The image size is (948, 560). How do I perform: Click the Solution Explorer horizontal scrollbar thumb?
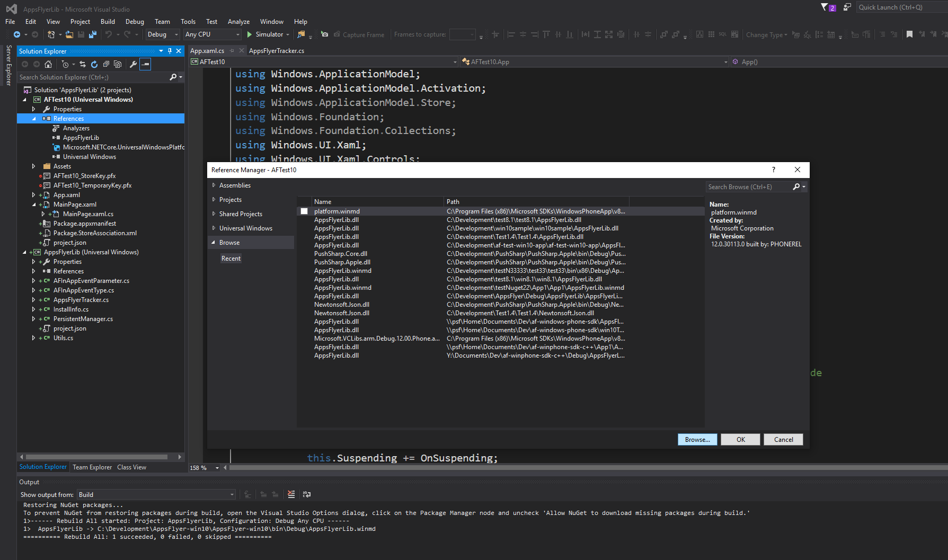click(96, 457)
